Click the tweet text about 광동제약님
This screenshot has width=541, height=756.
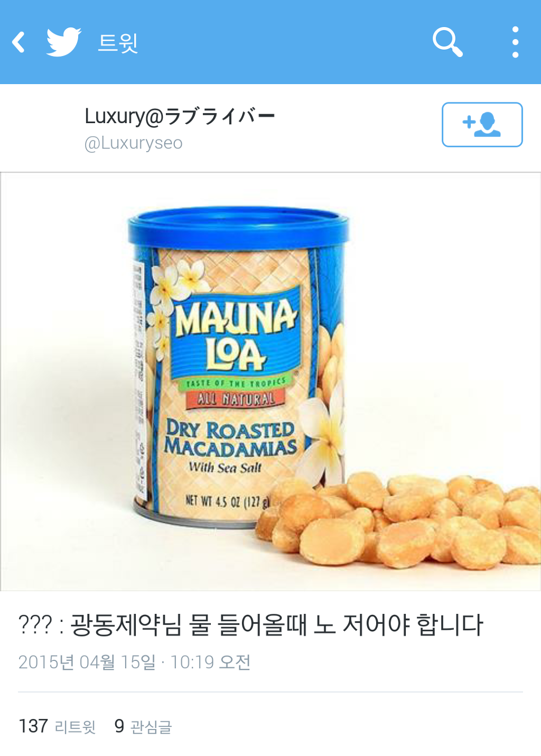pyautogui.click(x=251, y=624)
